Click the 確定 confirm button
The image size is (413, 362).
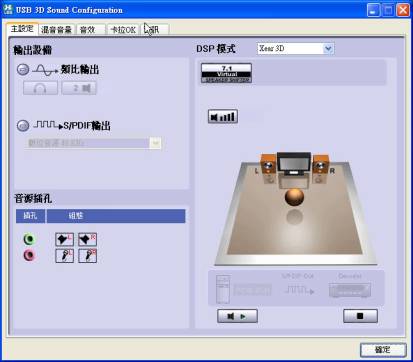click(x=383, y=350)
